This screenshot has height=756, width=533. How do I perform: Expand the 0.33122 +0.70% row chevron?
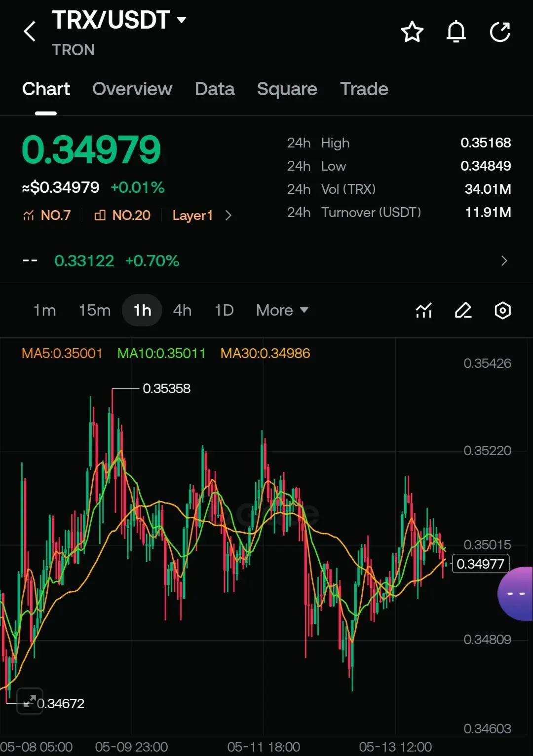coord(504,260)
